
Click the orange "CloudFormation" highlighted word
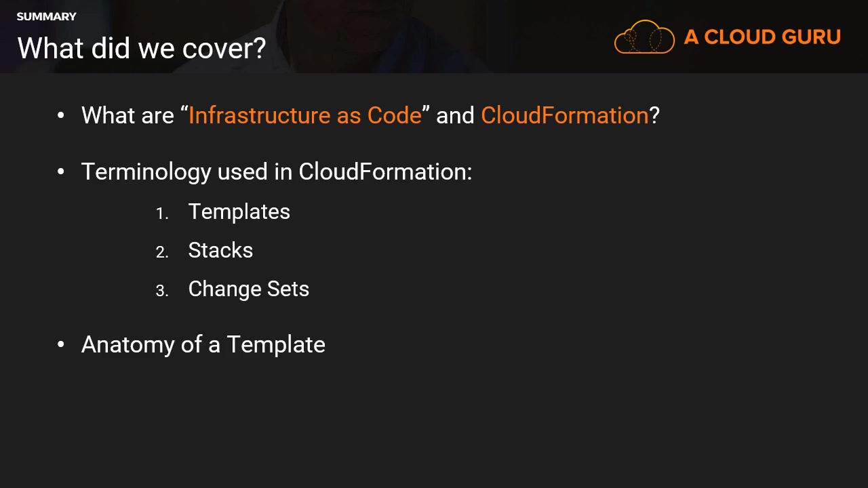pyautogui.click(x=564, y=115)
